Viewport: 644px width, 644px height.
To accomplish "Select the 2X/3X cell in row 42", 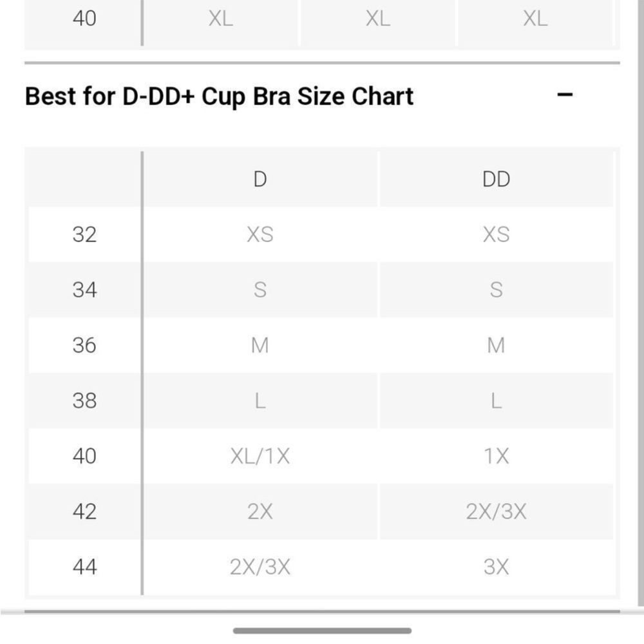I will tap(496, 512).
